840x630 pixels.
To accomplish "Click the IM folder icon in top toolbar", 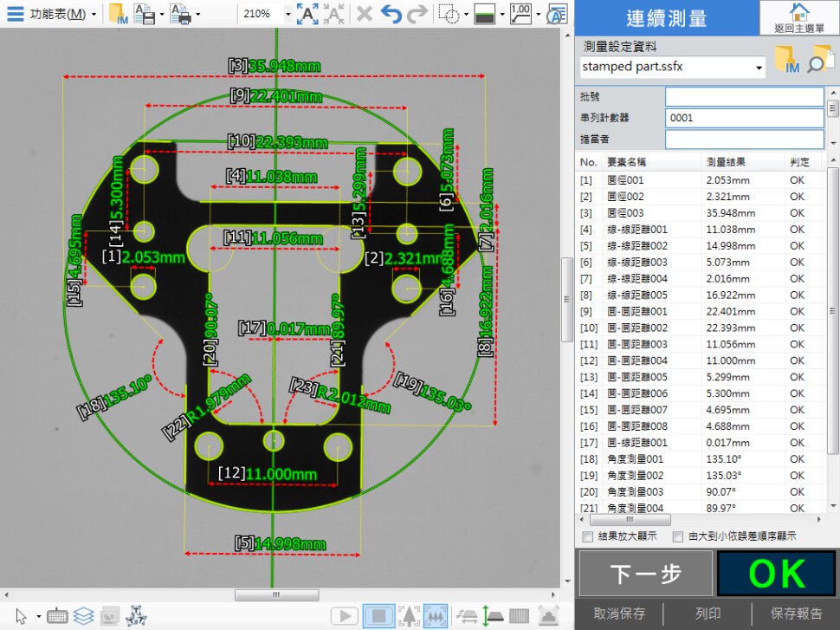I will pyautogui.click(x=118, y=14).
